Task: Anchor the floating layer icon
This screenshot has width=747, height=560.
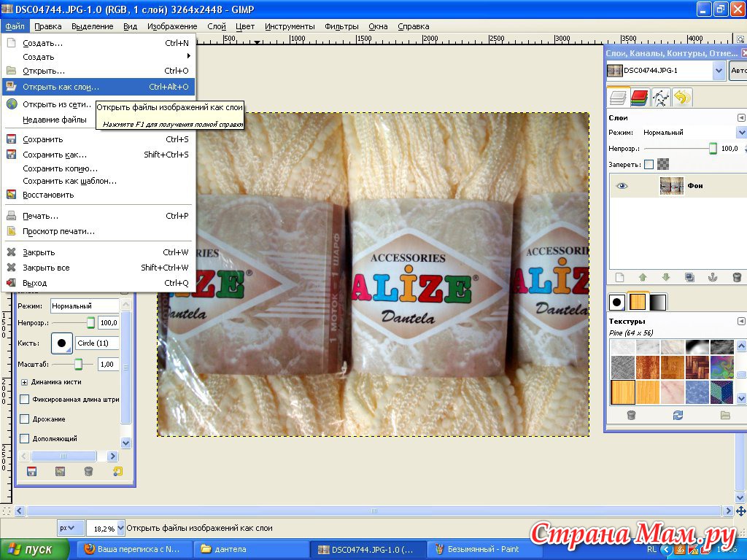Action: [713, 277]
